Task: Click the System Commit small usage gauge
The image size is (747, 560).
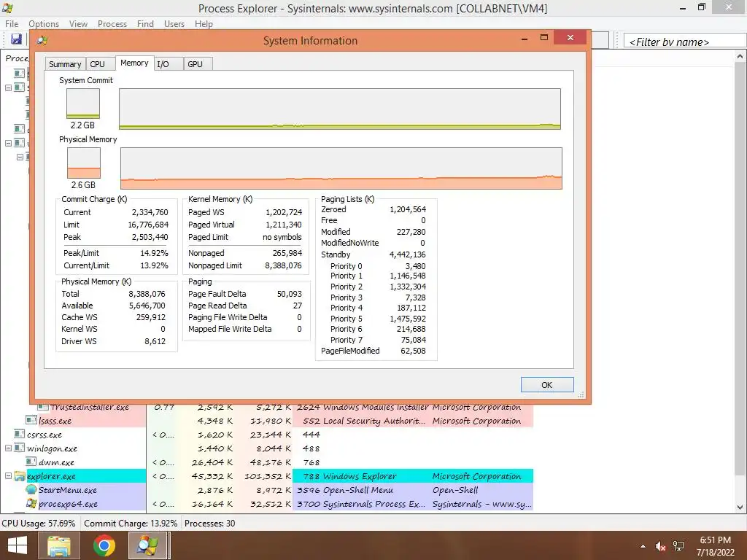Action: coord(83,104)
